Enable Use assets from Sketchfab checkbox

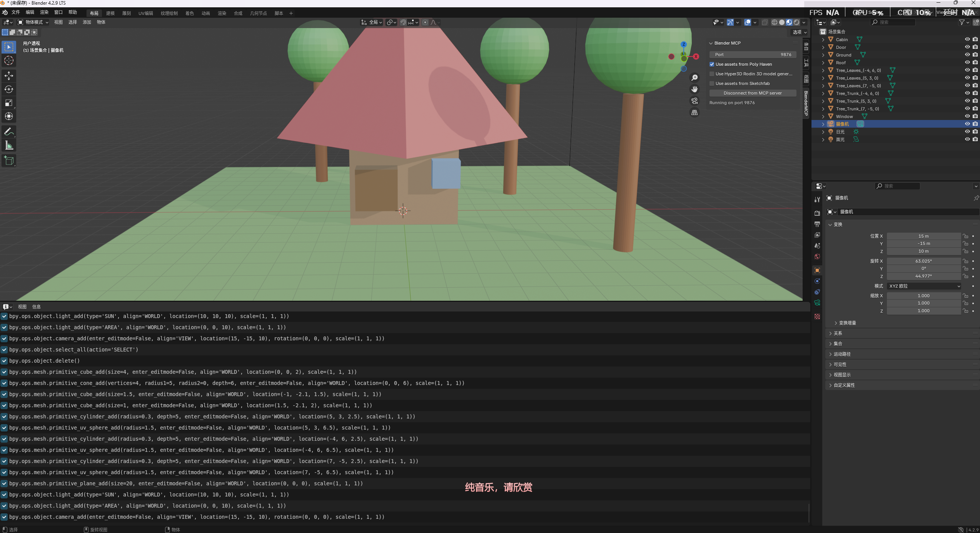712,83
